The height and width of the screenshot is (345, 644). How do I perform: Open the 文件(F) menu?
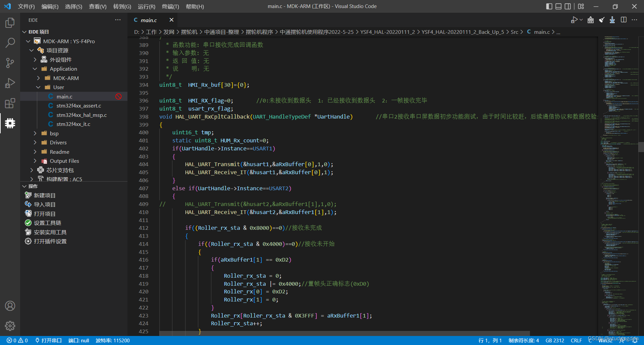point(26,6)
